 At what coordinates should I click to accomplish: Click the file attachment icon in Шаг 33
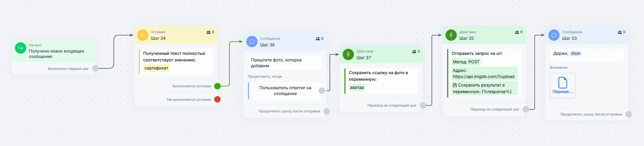click(x=563, y=82)
